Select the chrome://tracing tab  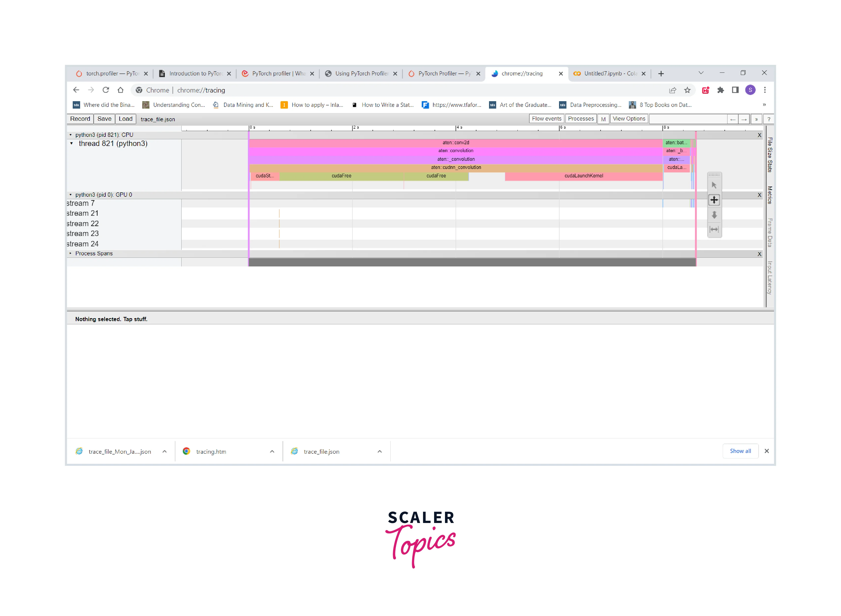522,74
